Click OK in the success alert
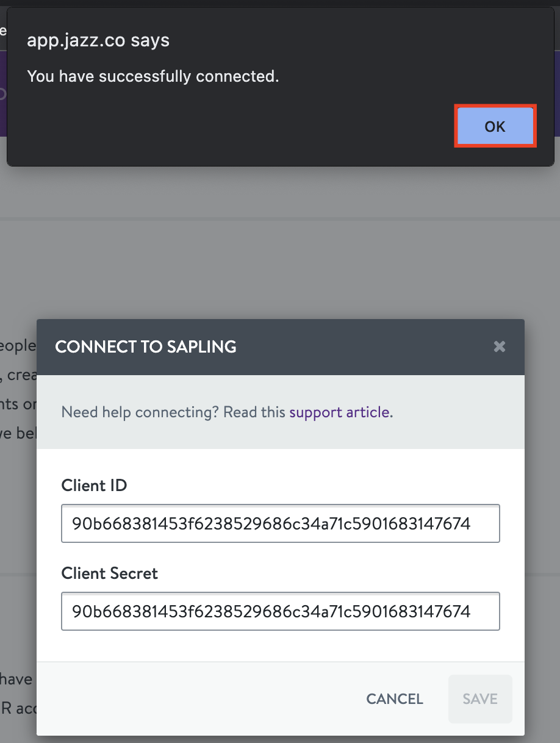The height and width of the screenshot is (743, 560). click(495, 126)
